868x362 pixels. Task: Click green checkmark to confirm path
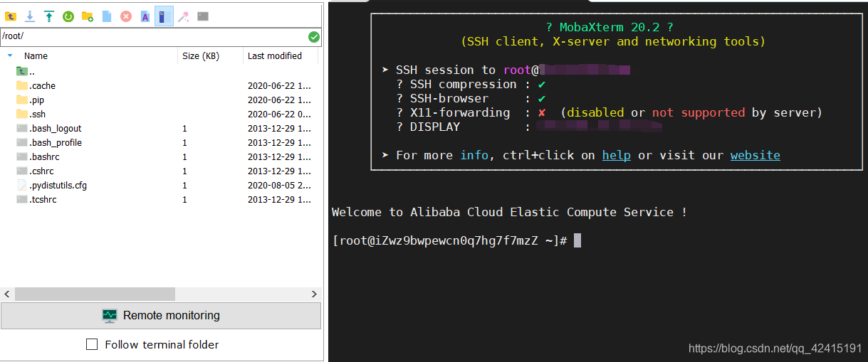click(x=314, y=37)
